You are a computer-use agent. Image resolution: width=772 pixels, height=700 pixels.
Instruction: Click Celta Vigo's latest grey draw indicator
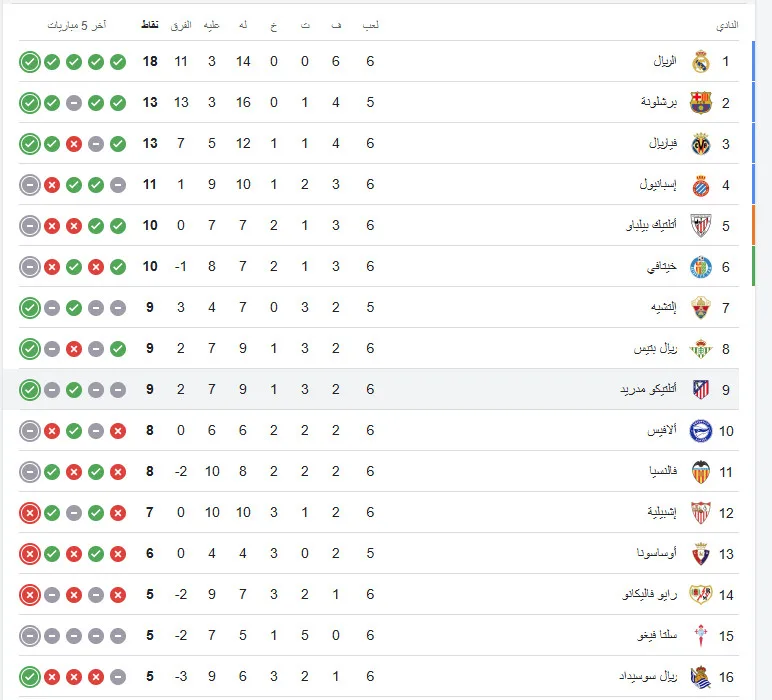(30, 636)
